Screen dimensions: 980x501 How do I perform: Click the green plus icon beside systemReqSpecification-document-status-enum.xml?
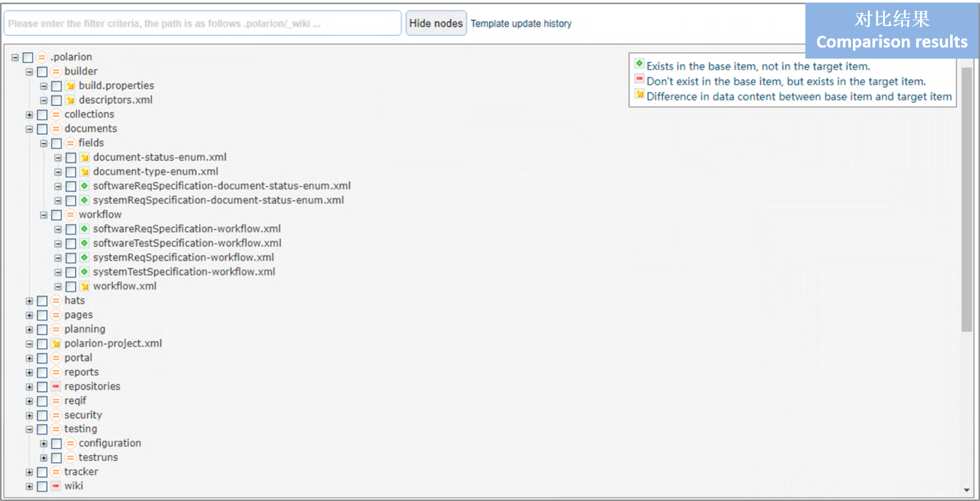[x=85, y=201]
